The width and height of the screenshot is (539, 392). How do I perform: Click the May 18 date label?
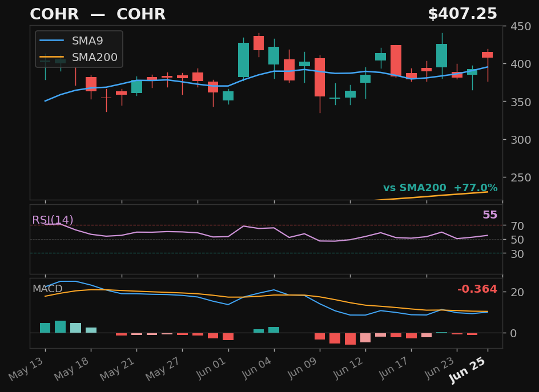click(x=72, y=369)
